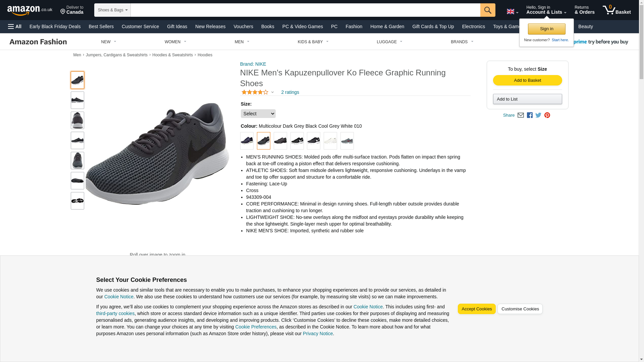Open the Size select dropdown

(x=258, y=114)
